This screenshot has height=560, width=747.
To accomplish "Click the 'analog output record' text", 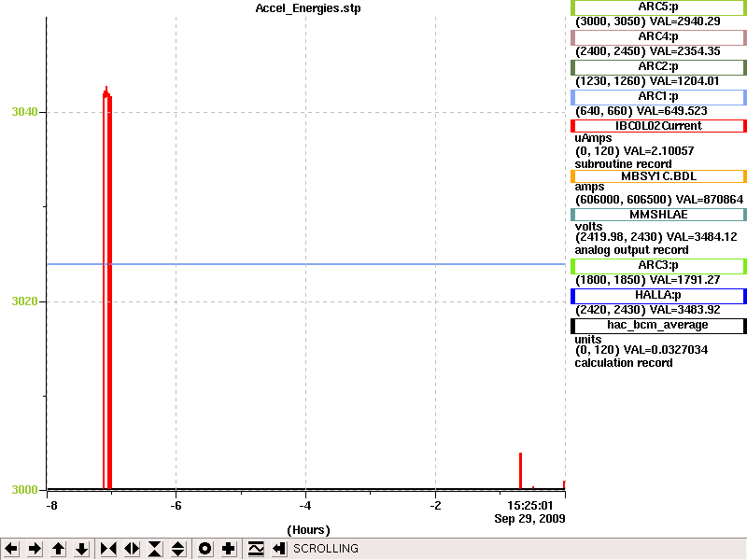I will tap(632, 250).
